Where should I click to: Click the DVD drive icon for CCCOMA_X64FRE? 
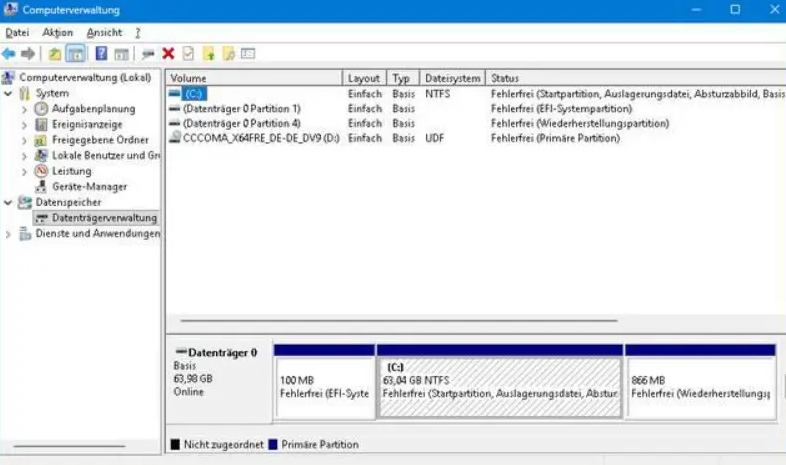tap(174, 137)
